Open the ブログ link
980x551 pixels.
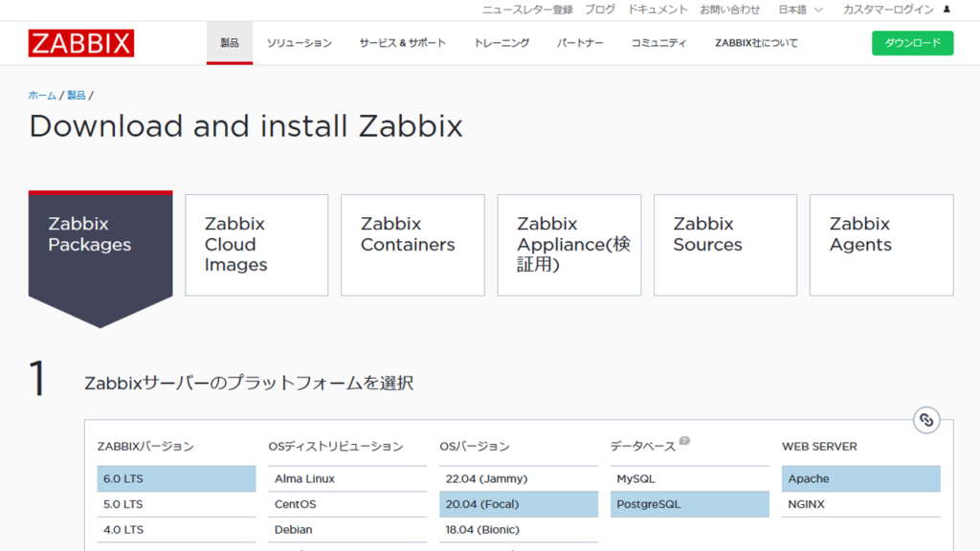pos(598,11)
